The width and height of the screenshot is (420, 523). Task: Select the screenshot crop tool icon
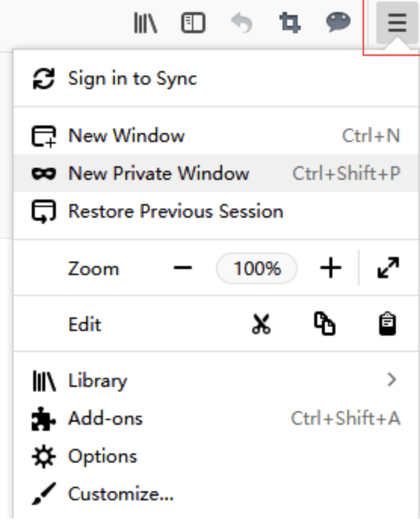coord(289,23)
